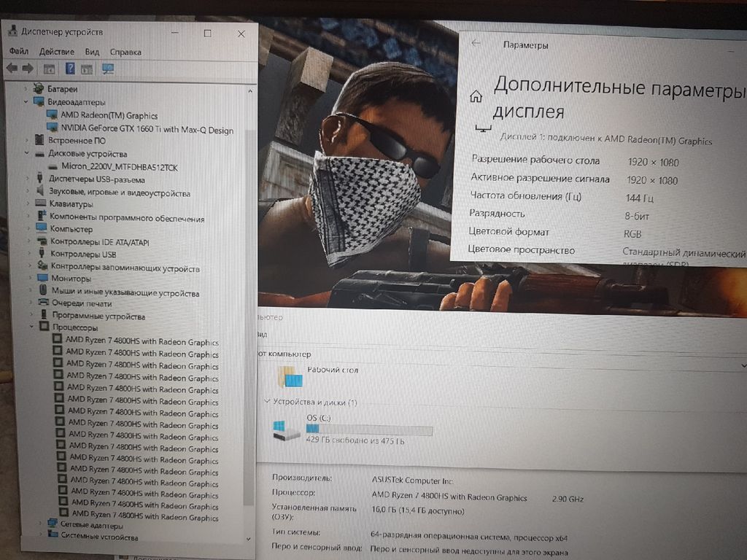Collapse the Видеоадаптеры category
The height and width of the screenshot is (560, 747).
(x=26, y=101)
